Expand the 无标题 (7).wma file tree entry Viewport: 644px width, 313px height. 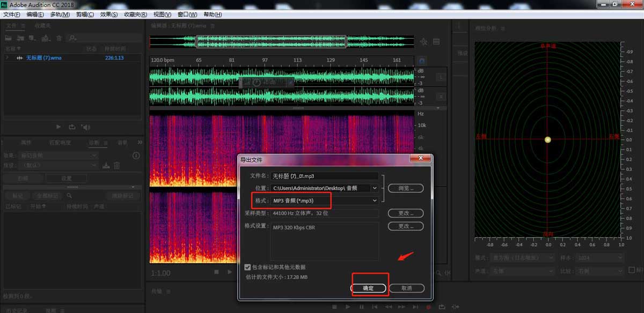(x=7, y=57)
